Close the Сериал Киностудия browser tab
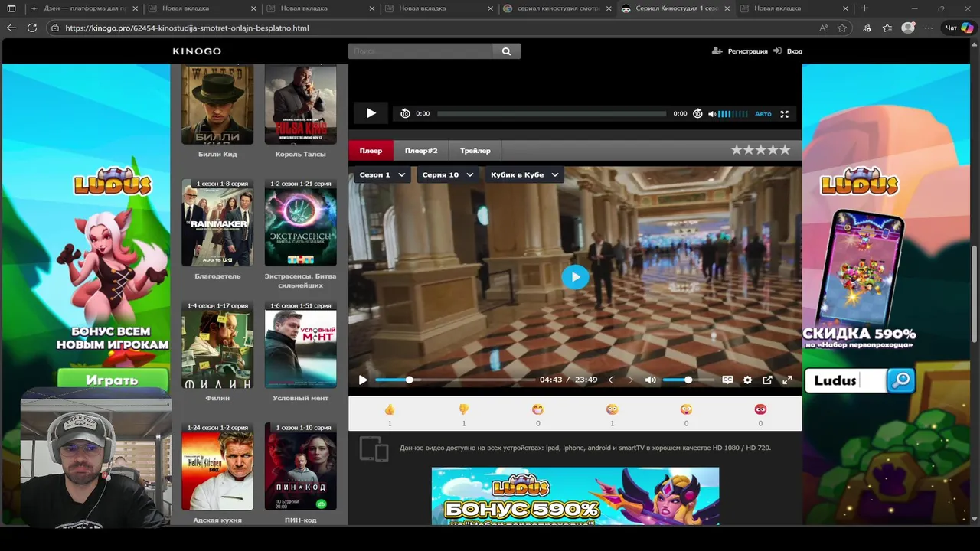 [727, 8]
